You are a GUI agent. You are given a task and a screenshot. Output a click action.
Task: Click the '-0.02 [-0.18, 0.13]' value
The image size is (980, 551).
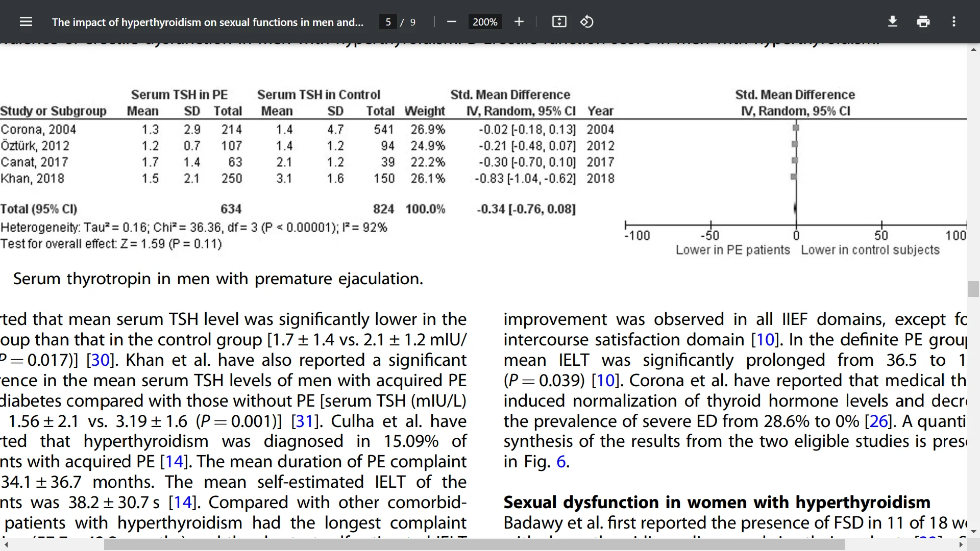pyautogui.click(x=527, y=130)
